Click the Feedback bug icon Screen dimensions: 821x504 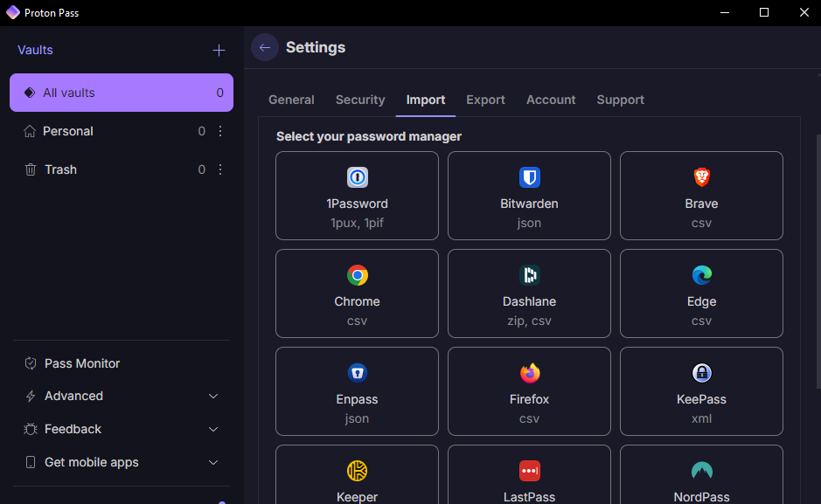click(31, 429)
